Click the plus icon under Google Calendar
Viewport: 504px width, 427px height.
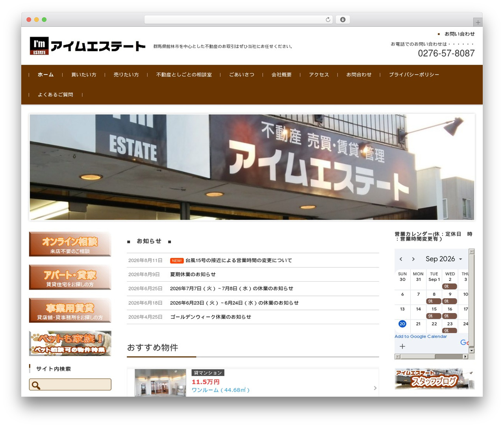click(402, 346)
